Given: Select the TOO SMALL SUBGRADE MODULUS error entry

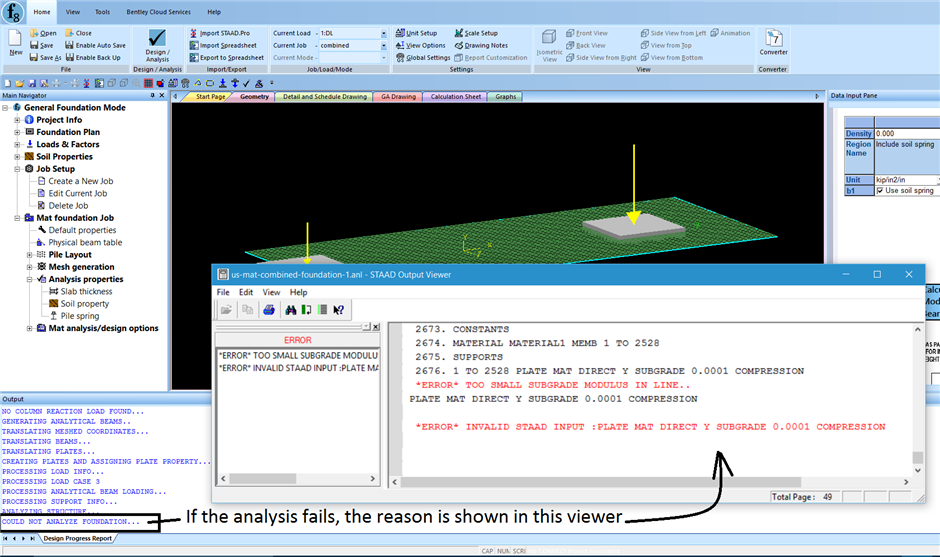Looking at the screenshot, I should click(x=298, y=356).
